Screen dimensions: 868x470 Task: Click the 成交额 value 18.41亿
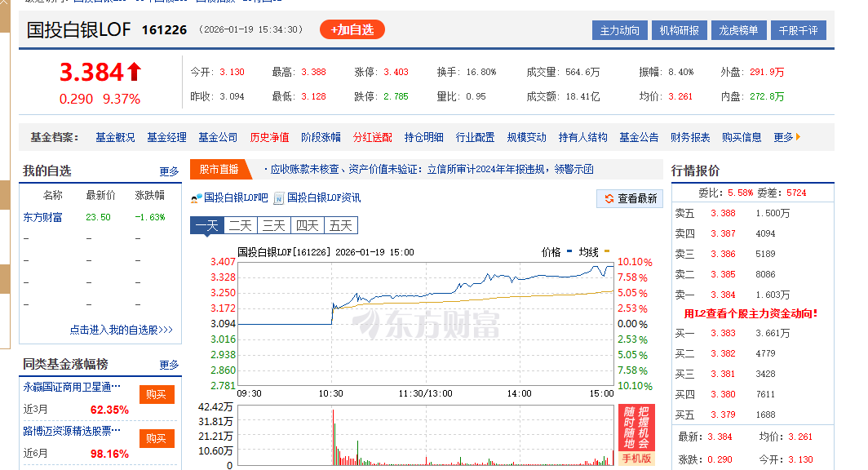tap(582, 96)
